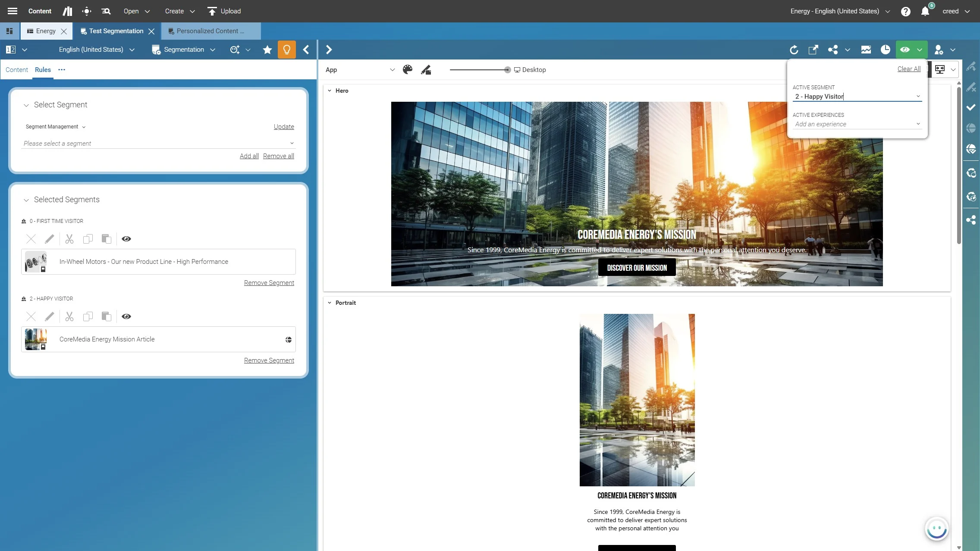Image resolution: width=980 pixels, height=551 pixels.
Task: Click the help question mark icon
Action: [x=905, y=11]
